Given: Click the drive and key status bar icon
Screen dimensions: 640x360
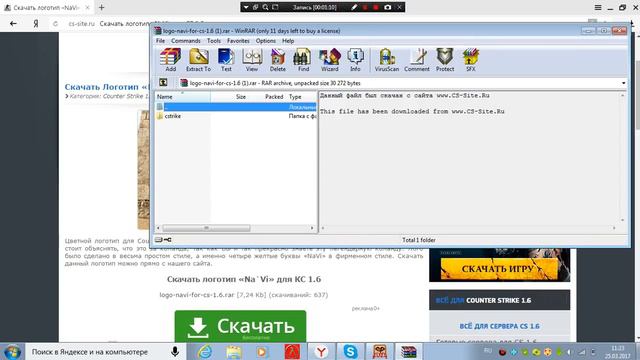Looking at the screenshot, I should point(163,240).
